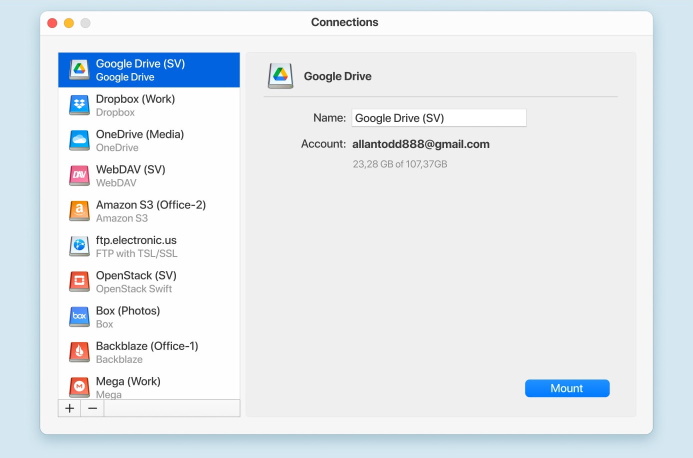Click the large Google Drive icon in details pane

(280, 76)
